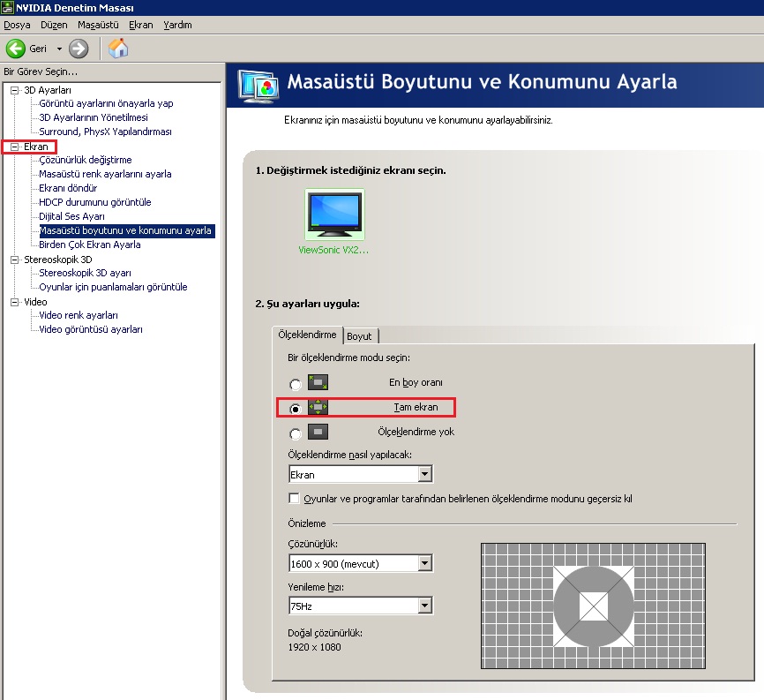The width and height of the screenshot is (764, 700).
Task: Open the Ekran menu in menu bar
Action: point(141,25)
